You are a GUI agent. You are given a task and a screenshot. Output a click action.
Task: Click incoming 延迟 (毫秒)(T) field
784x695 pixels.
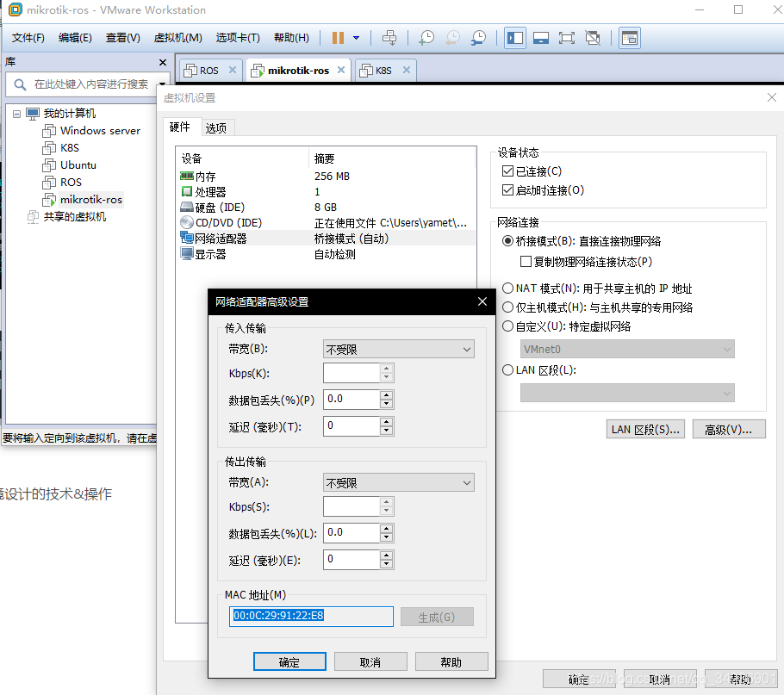352,426
